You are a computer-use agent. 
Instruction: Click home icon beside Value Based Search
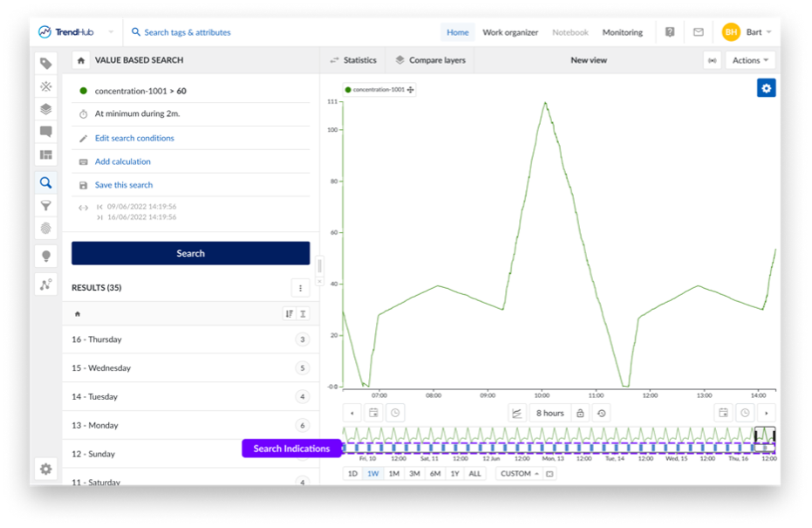click(x=81, y=60)
